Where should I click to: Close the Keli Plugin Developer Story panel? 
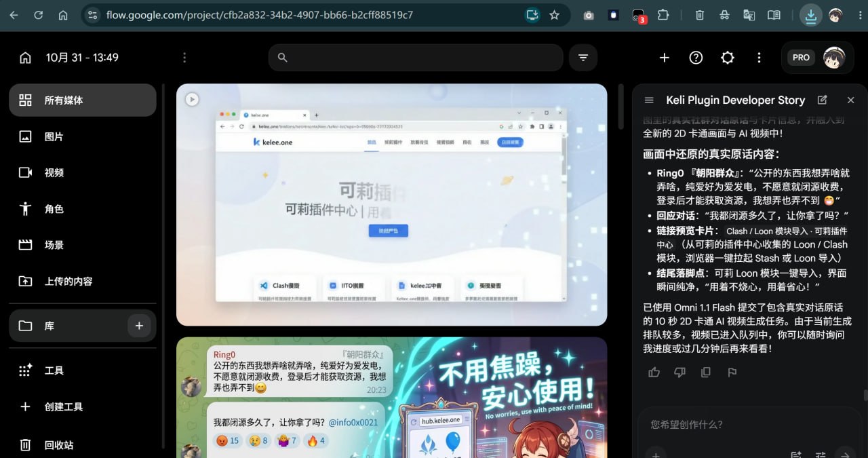point(851,100)
